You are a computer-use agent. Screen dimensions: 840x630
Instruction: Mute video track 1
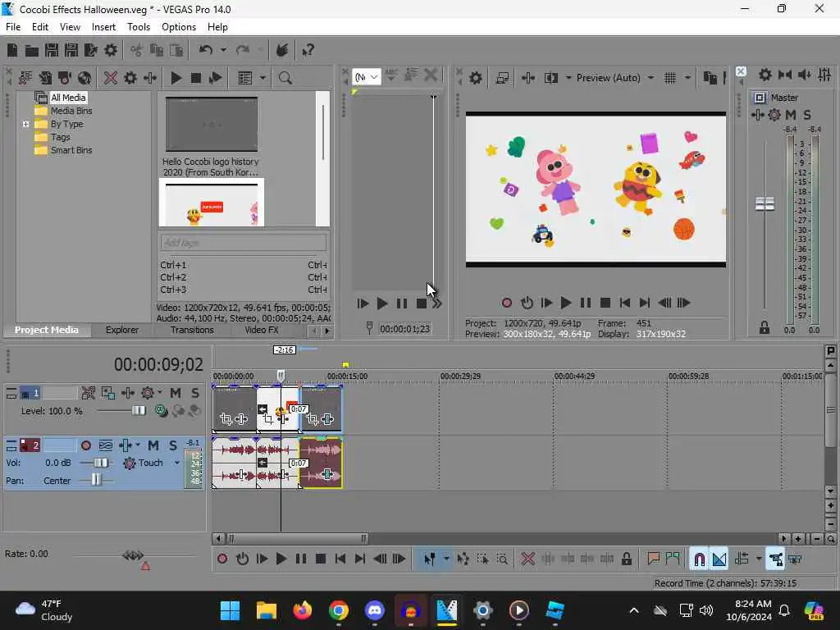[176, 393]
